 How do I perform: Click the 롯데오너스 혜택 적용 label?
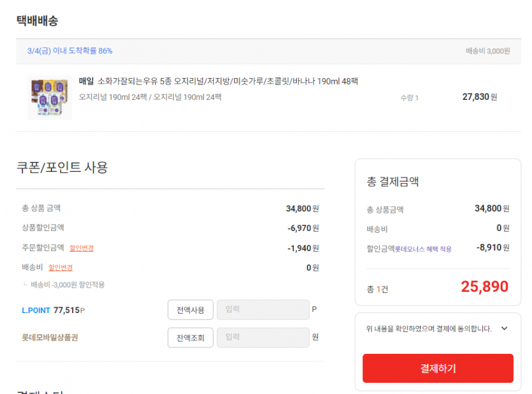click(423, 249)
